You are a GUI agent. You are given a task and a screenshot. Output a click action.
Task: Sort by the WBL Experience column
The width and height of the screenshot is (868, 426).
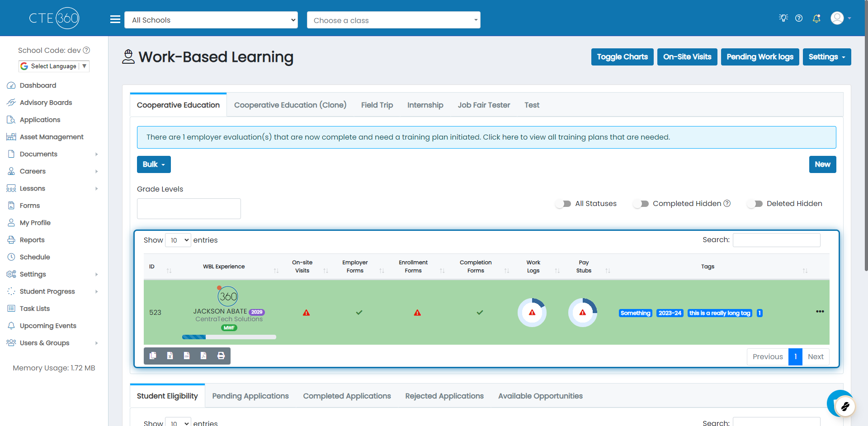click(x=229, y=267)
